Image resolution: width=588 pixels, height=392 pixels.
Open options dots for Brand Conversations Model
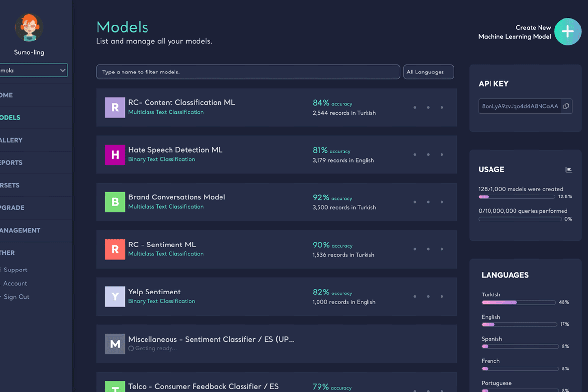tap(428, 202)
